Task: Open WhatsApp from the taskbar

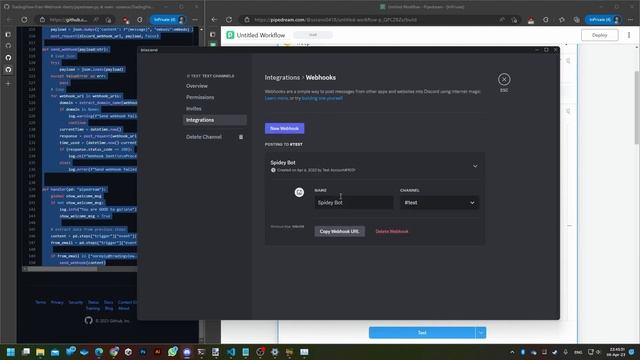Action: click(x=172, y=352)
